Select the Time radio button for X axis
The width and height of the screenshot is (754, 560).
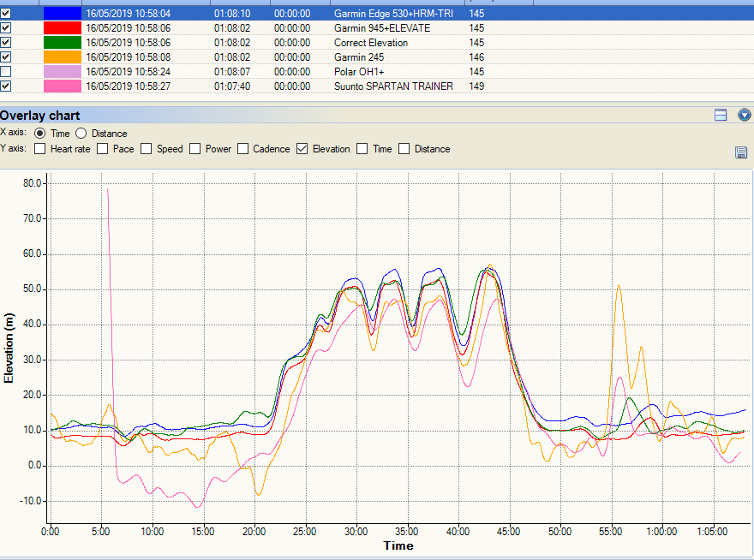(39, 134)
